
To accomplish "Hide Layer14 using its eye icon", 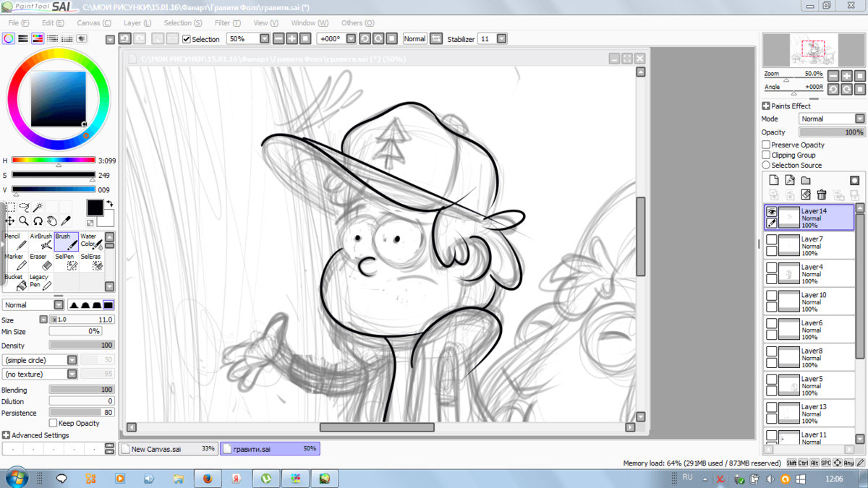I will click(772, 213).
